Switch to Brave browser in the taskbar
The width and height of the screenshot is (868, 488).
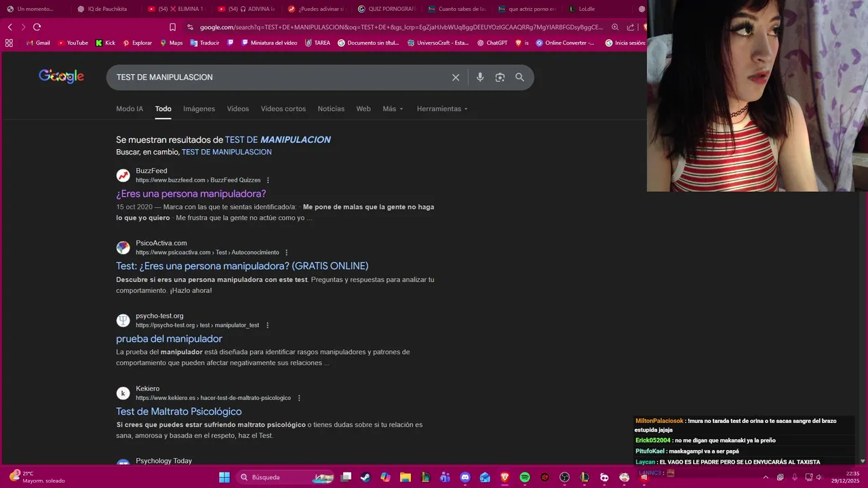505,477
